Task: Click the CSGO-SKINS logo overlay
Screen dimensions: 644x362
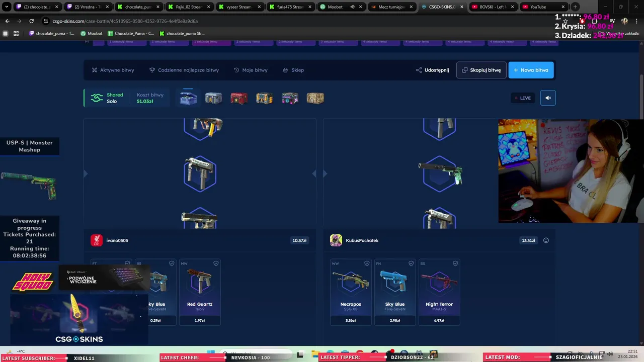Action: pos(79,339)
